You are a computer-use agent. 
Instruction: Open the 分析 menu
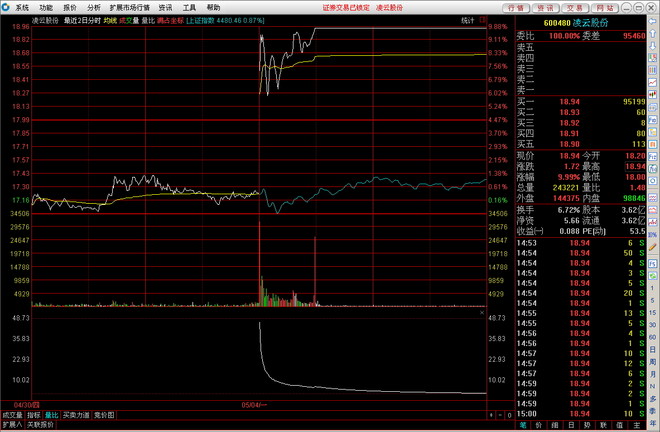(94, 8)
